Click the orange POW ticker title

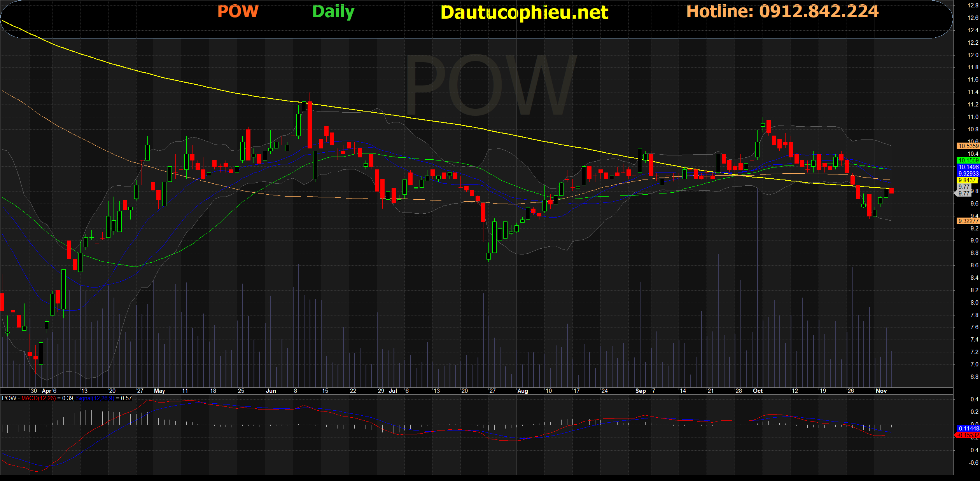[238, 11]
